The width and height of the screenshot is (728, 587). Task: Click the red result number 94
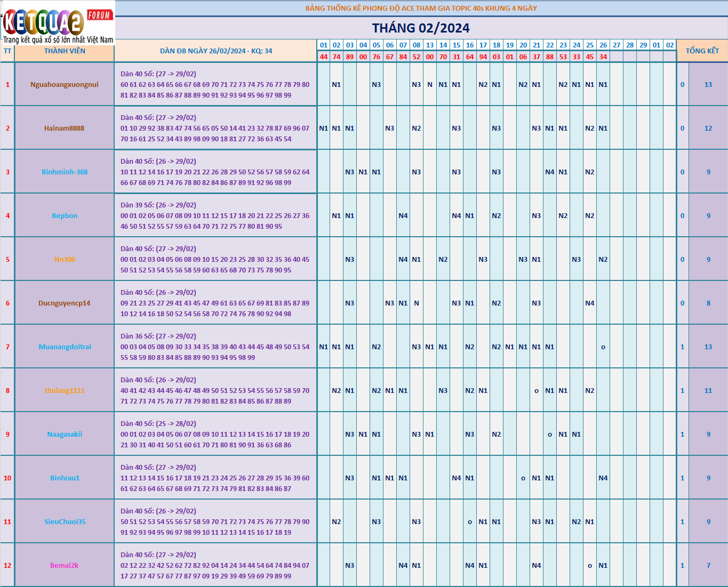(483, 57)
